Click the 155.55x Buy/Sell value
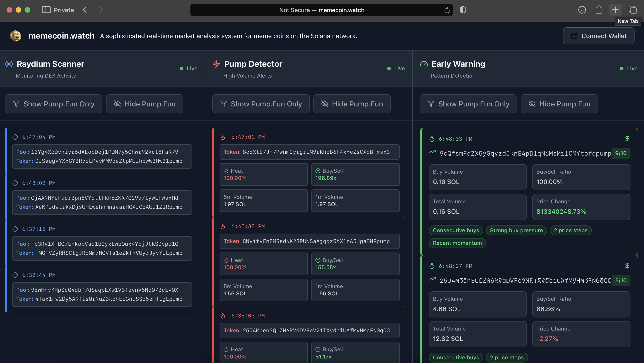 click(x=326, y=267)
